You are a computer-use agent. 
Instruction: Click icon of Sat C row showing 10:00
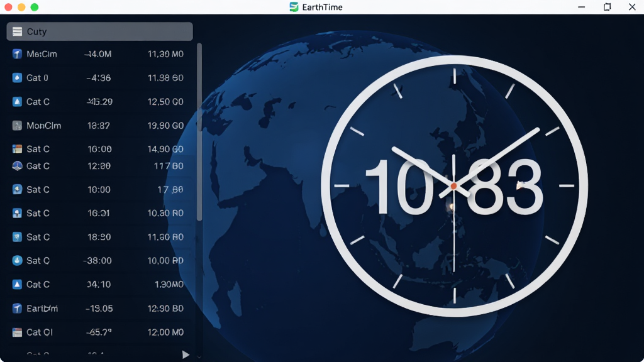click(x=17, y=190)
